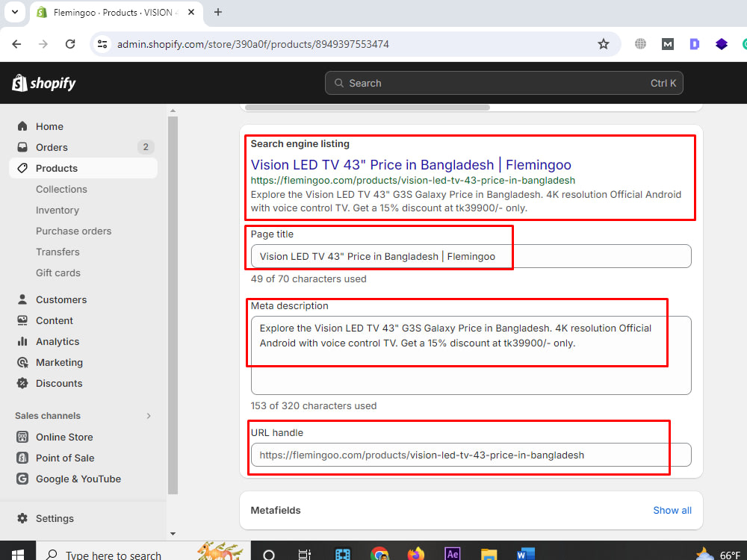Click the Orders count badge 2
The height and width of the screenshot is (560, 747).
[146, 147]
